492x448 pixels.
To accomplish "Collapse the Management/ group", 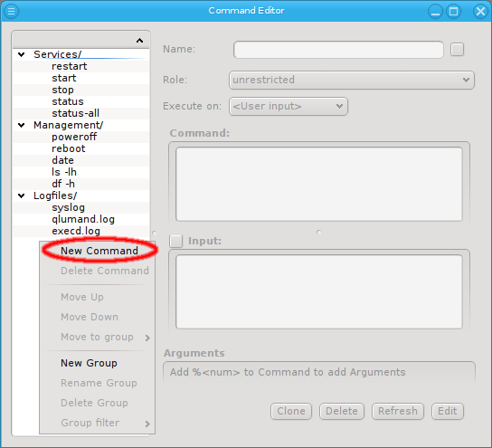I will [x=22, y=125].
